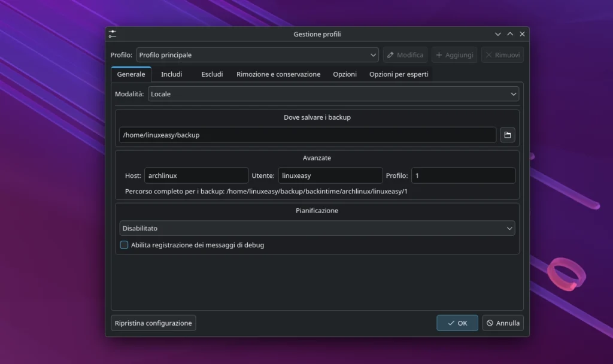613x364 pixels.
Task: Switch to the Opzioni per esperti tab
Action: coord(399,74)
